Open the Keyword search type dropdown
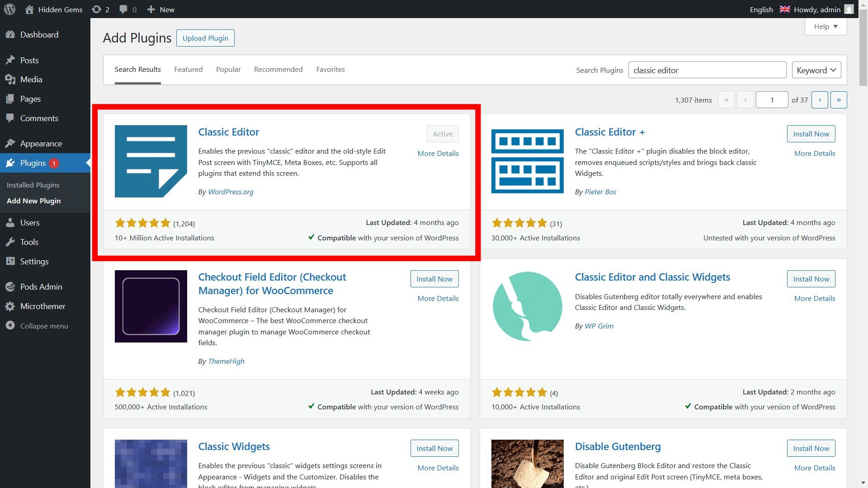 (816, 70)
